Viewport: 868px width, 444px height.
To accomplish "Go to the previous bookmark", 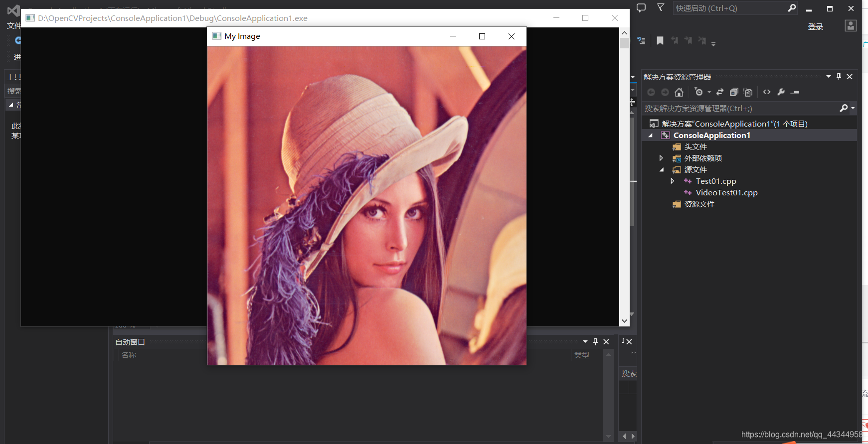I will [x=675, y=41].
